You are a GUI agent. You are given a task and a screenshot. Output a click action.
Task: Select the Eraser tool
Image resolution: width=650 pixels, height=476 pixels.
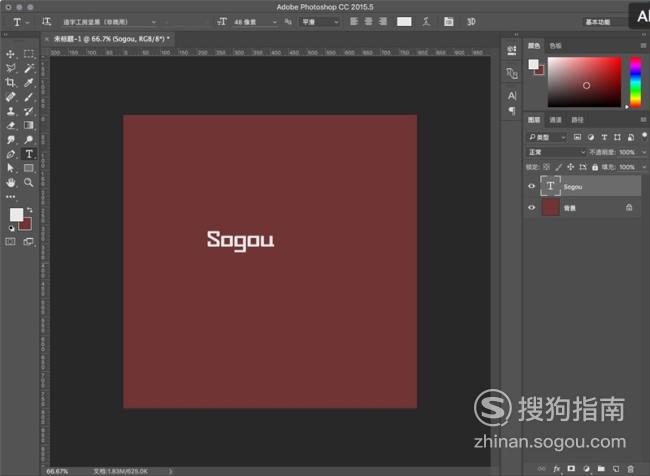(x=11, y=125)
